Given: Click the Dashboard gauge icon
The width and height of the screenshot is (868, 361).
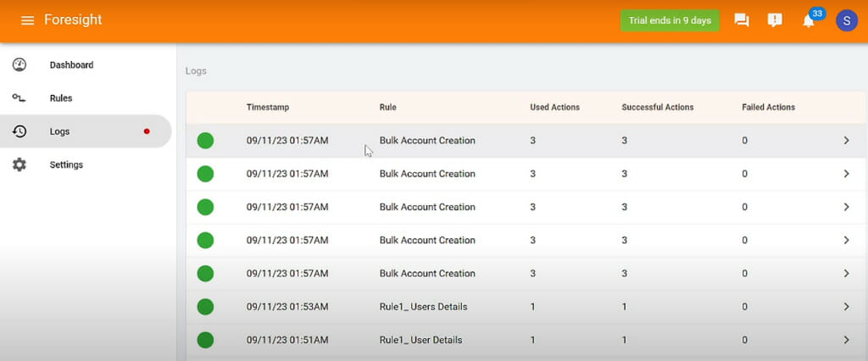Looking at the screenshot, I should tap(19, 64).
